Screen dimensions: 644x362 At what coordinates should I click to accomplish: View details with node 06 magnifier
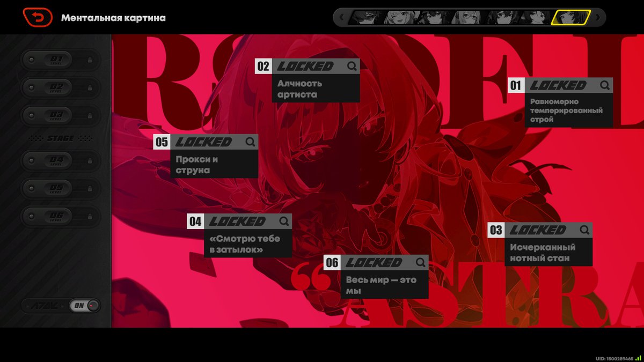pyautogui.click(x=420, y=262)
